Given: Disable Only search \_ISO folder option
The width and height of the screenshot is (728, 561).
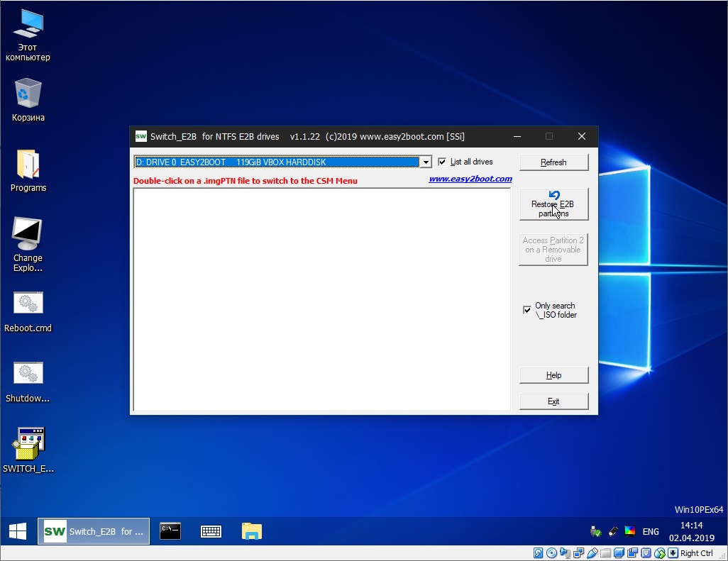Looking at the screenshot, I should [x=526, y=310].
